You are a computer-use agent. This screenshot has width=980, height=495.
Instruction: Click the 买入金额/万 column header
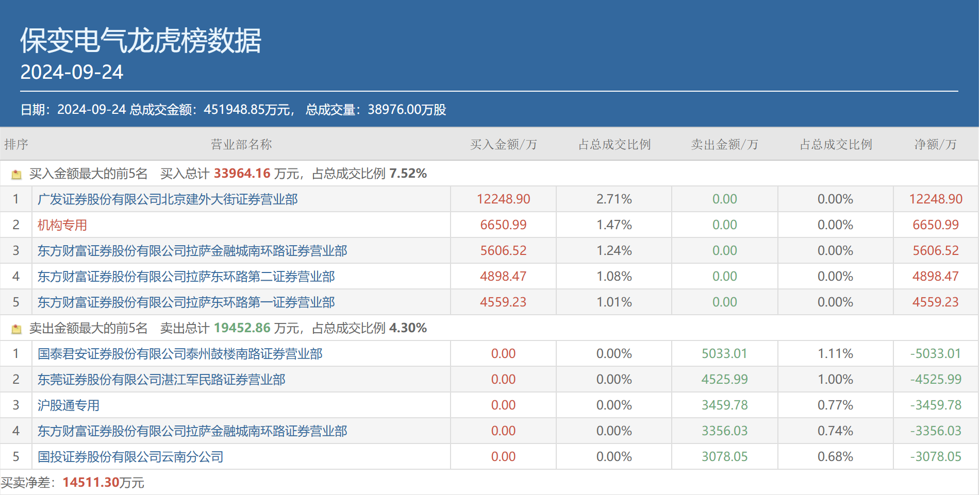[x=503, y=144]
